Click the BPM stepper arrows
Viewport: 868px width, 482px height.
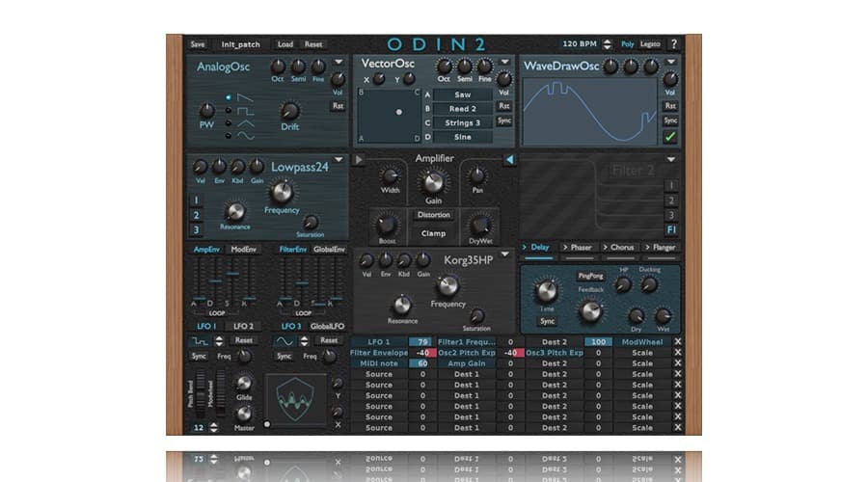(608, 44)
